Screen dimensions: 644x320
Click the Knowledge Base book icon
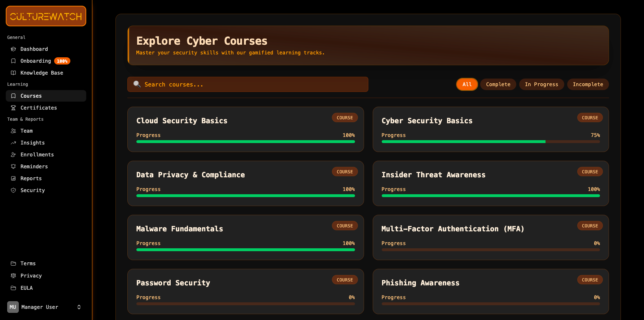tap(13, 73)
